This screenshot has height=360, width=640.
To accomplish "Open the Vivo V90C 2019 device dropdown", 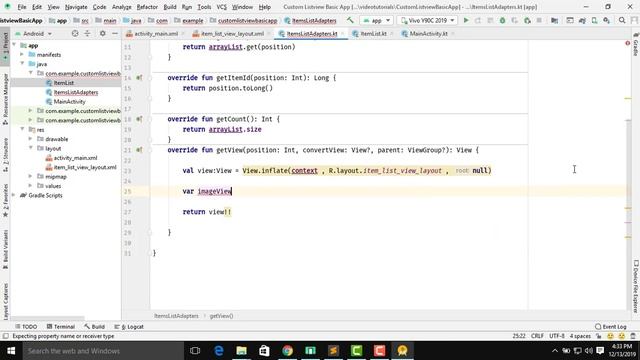I will tap(427, 20).
